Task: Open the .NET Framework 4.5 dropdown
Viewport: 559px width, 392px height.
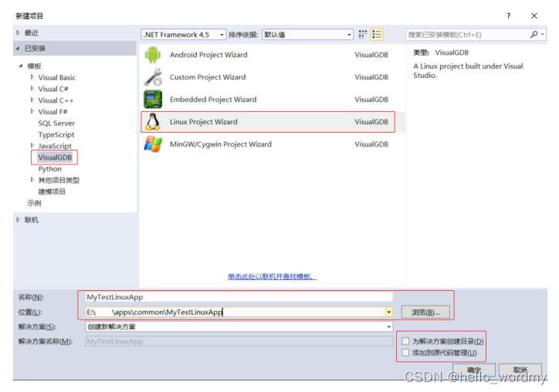Action: (x=184, y=35)
